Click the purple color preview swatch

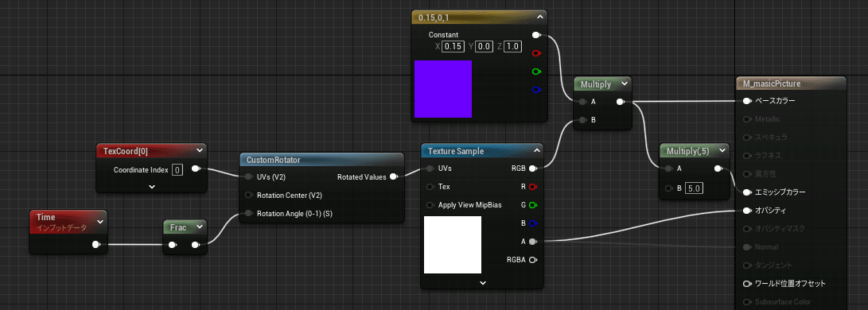tap(443, 89)
